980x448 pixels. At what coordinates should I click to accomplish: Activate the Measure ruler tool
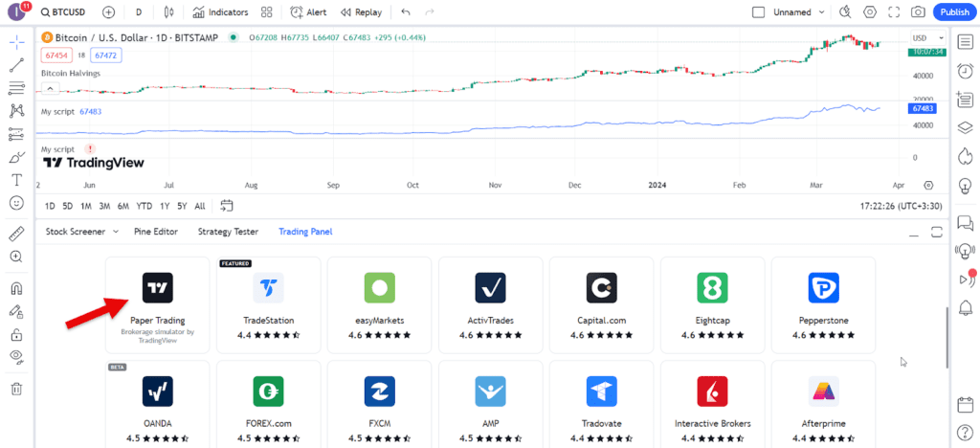[x=16, y=234]
